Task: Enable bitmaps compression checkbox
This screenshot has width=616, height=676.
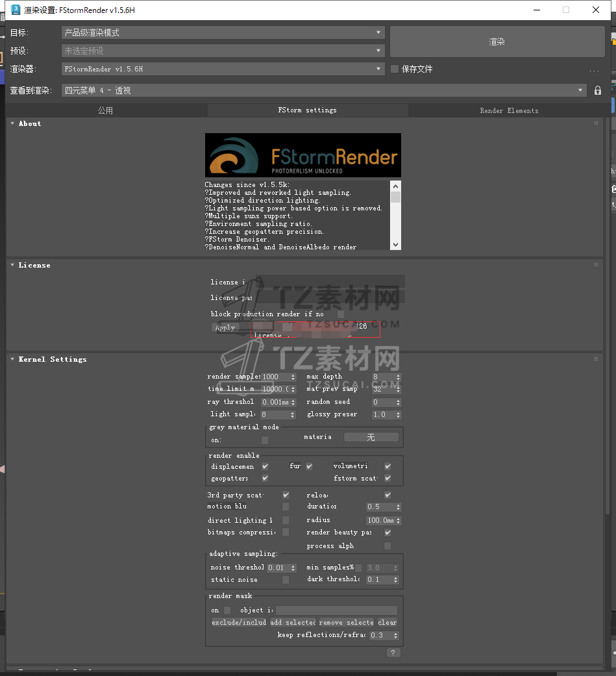Action: (x=286, y=532)
